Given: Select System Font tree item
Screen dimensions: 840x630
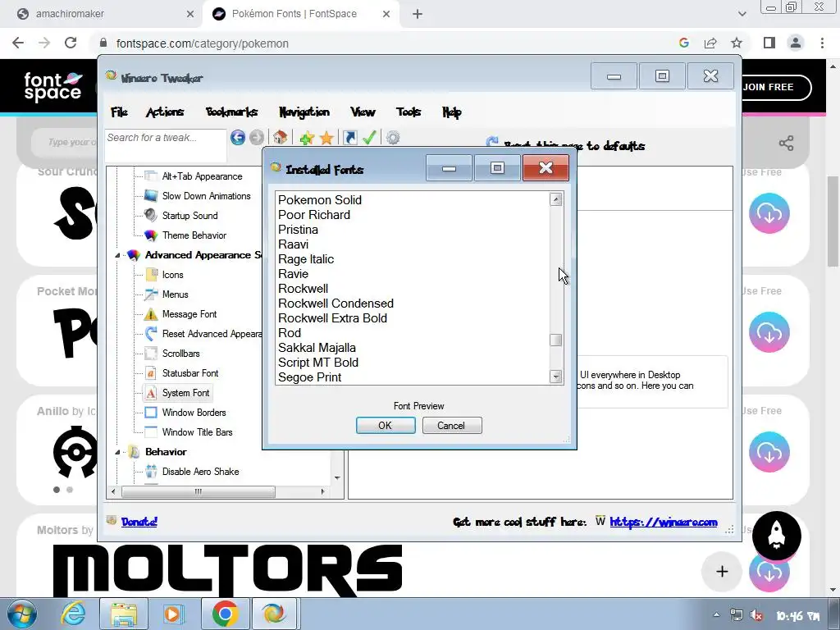Looking at the screenshot, I should coord(185,393).
